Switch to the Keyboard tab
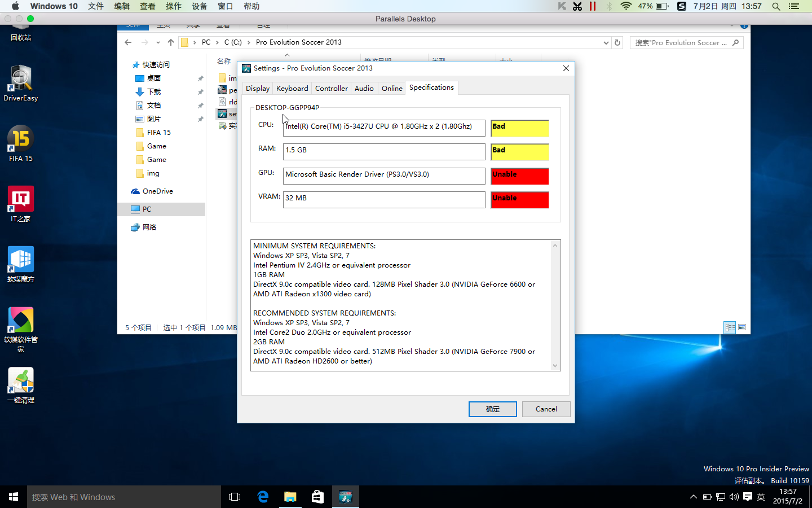This screenshot has width=812, height=508. pyautogui.click(x=292, y=89)
